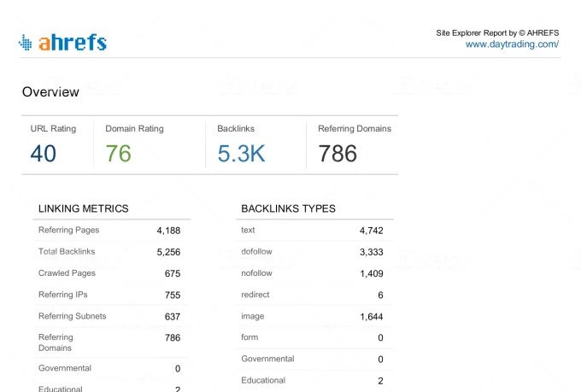
Task: Click the text backlink type label
Action: click(x=248, y=230)
